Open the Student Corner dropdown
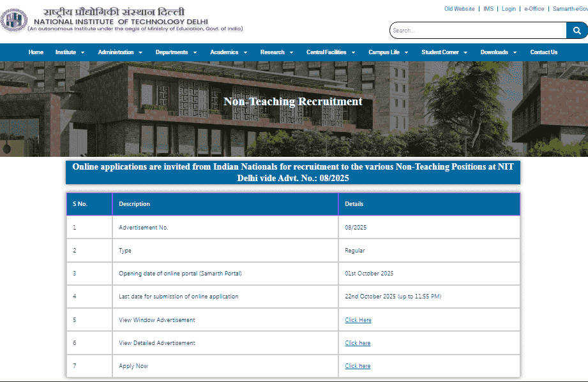588x382 pixels. coord(444,52)
